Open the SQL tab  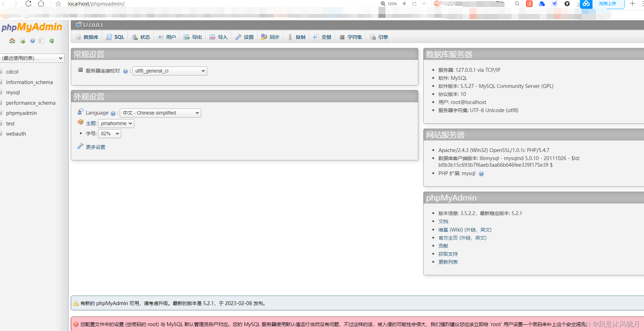click(x=115, y=37)
